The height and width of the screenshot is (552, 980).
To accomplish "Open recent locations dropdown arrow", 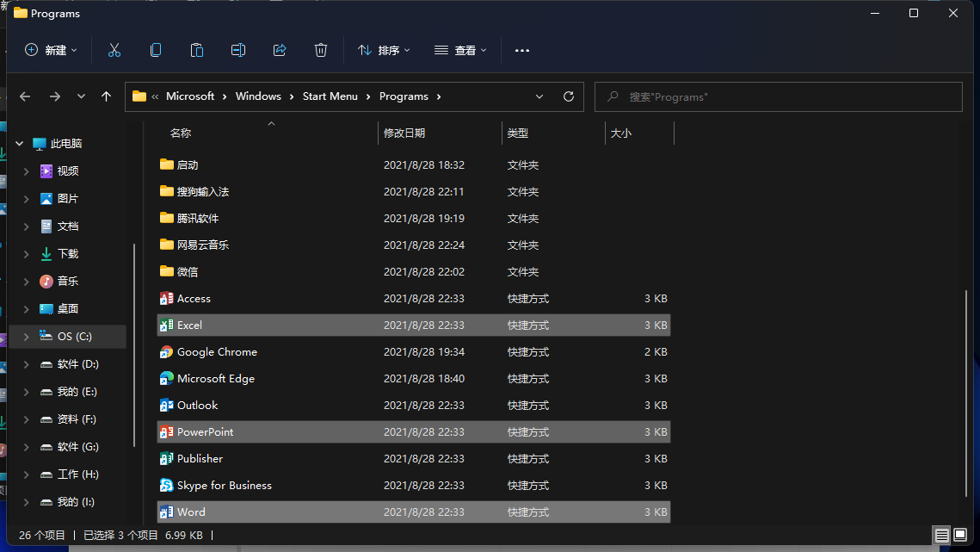I will click(x=81, y=96).
